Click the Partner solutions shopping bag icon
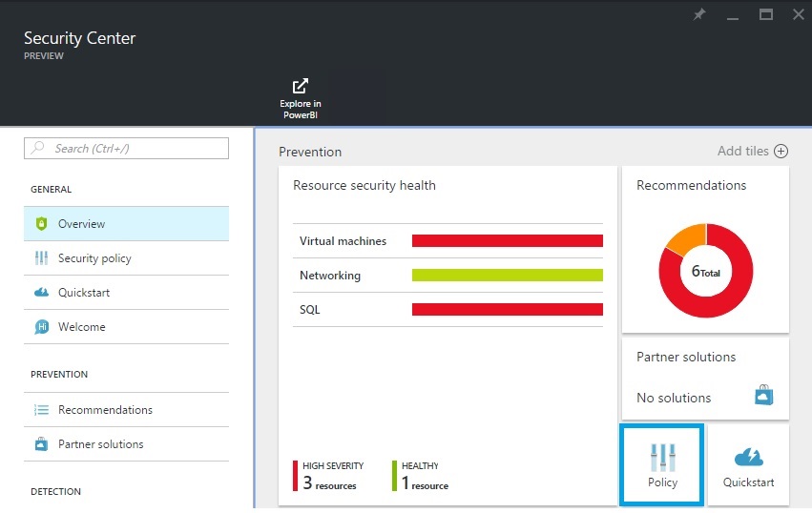812x513 pixels. point(762,395)
